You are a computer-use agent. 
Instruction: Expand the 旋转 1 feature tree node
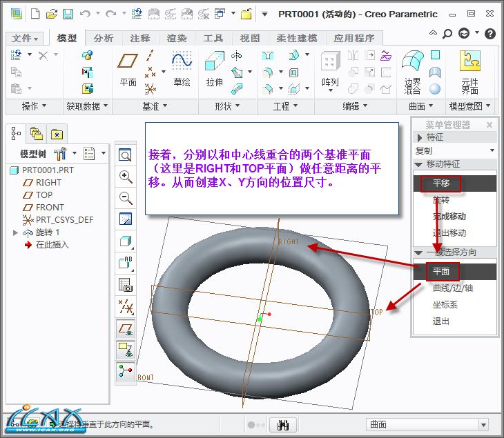pyautogui.click(x=15, y=232)
